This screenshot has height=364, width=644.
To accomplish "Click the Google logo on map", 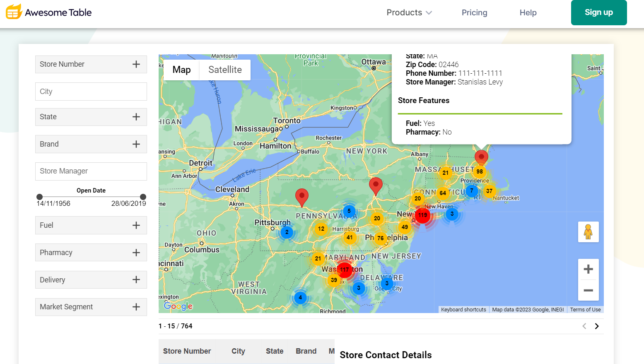I will pyautogui.click(x=178, y=306).
